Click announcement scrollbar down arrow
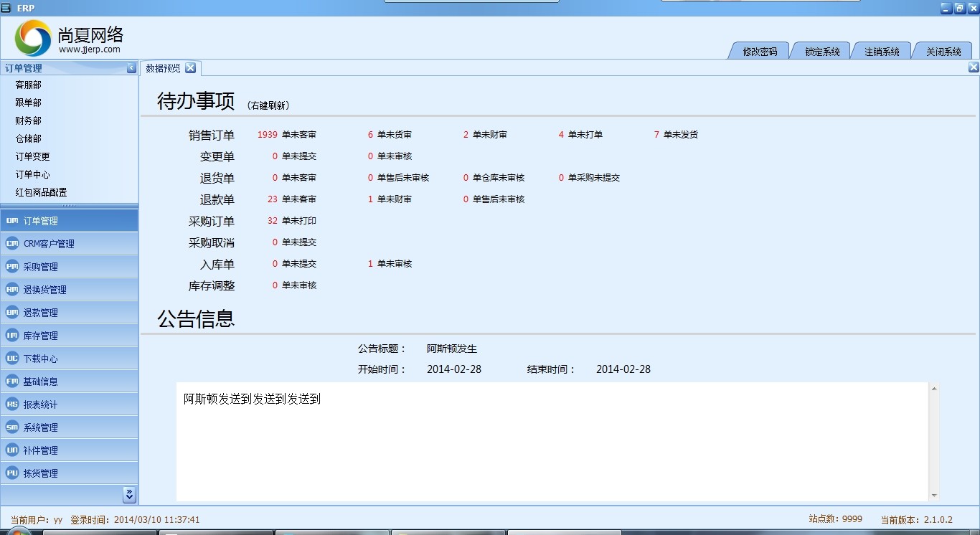980x535 pixels. pyautogui.click(x=934, y=496)
